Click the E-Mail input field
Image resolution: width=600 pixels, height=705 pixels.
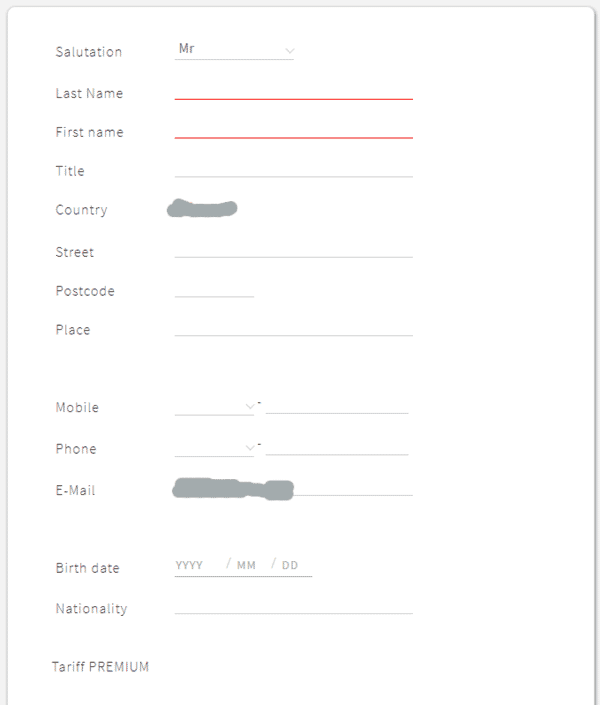(x=293, y=488)
